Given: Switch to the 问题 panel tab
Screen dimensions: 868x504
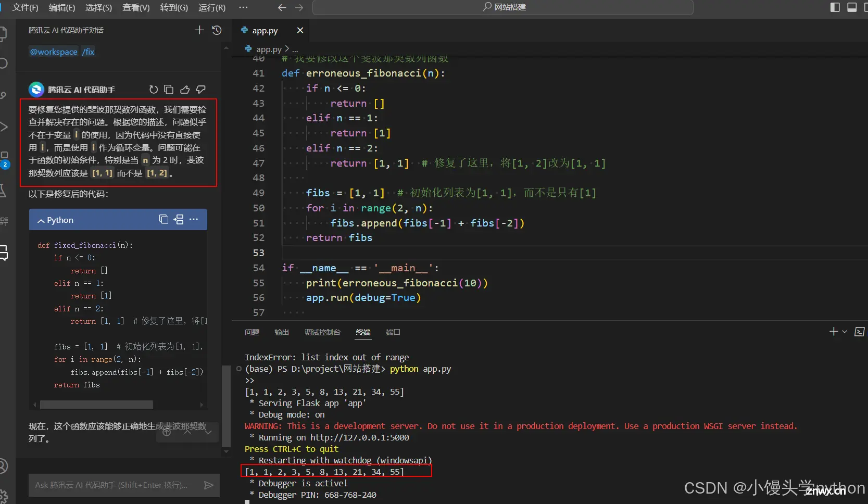Looking at the screenshot, I should pos(252,332).
